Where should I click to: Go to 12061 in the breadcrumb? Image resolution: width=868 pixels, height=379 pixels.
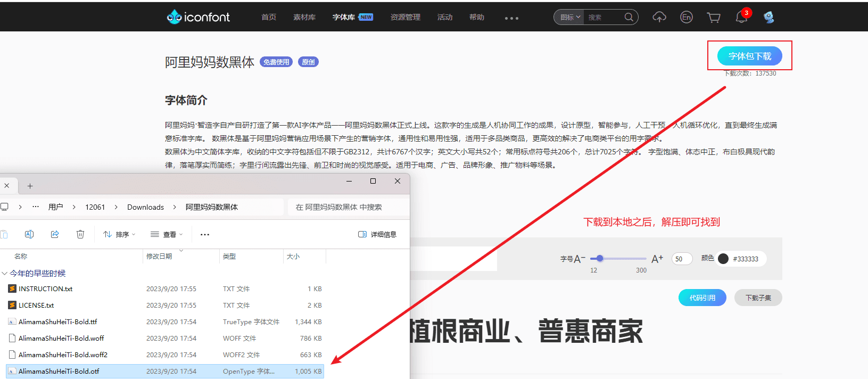(x=95, y=207)
